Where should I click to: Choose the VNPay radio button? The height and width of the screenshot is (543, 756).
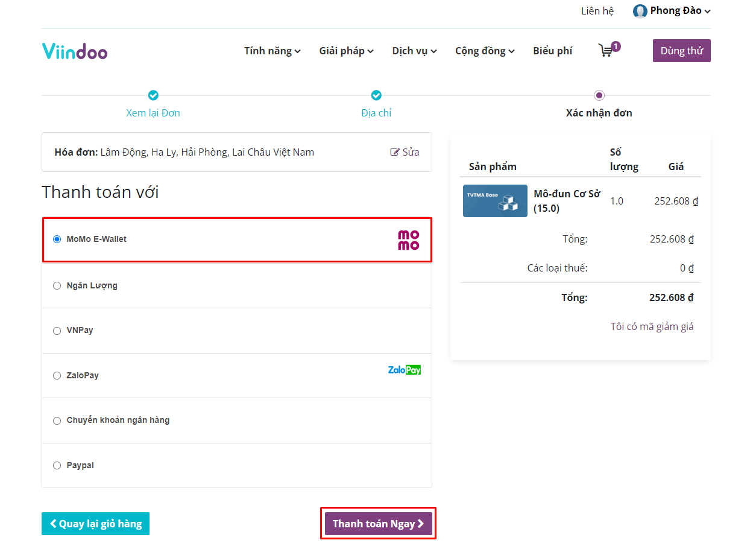click(57, 331)
